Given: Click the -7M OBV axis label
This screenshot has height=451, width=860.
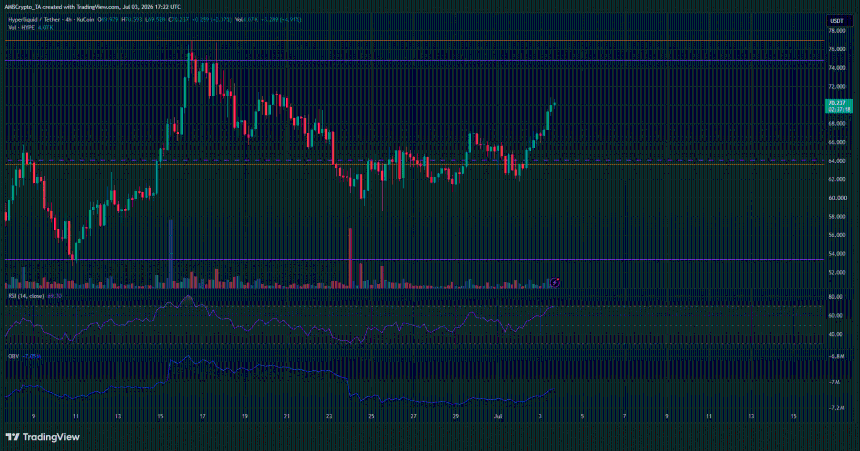Looking at the screenshot, I should [835, 382].
